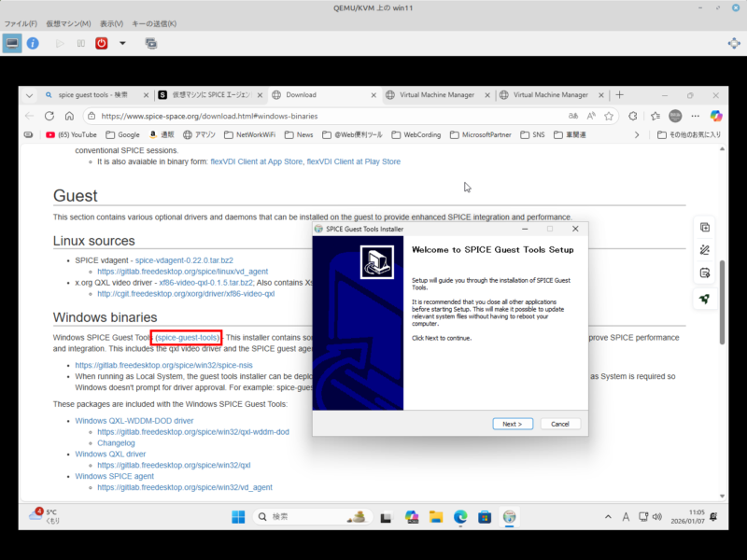Image resolution: width=747 pixels, height=560 pixels.
Task: Open virtual hardware details info icon
Action: click(x=33, y=43)
